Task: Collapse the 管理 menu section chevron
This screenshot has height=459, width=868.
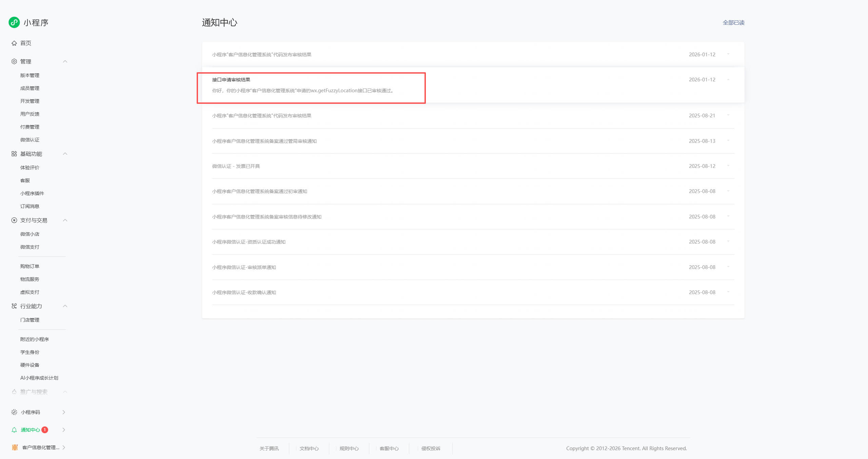Action: pyautogui.click(x=65, y=61)
